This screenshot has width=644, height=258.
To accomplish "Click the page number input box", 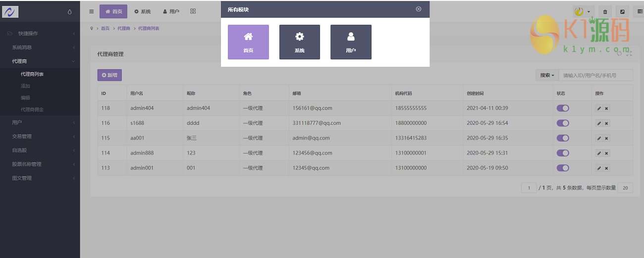I will click(529, 188).
